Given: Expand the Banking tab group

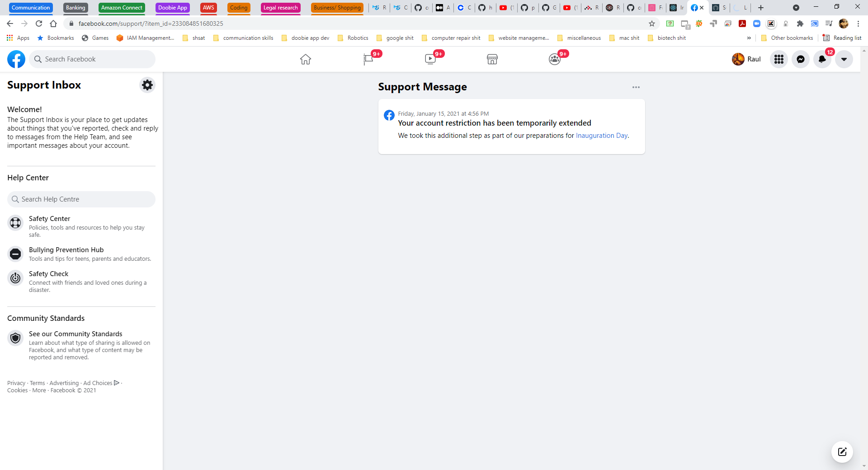Looking at the screenshot, I should pos(75,8).
